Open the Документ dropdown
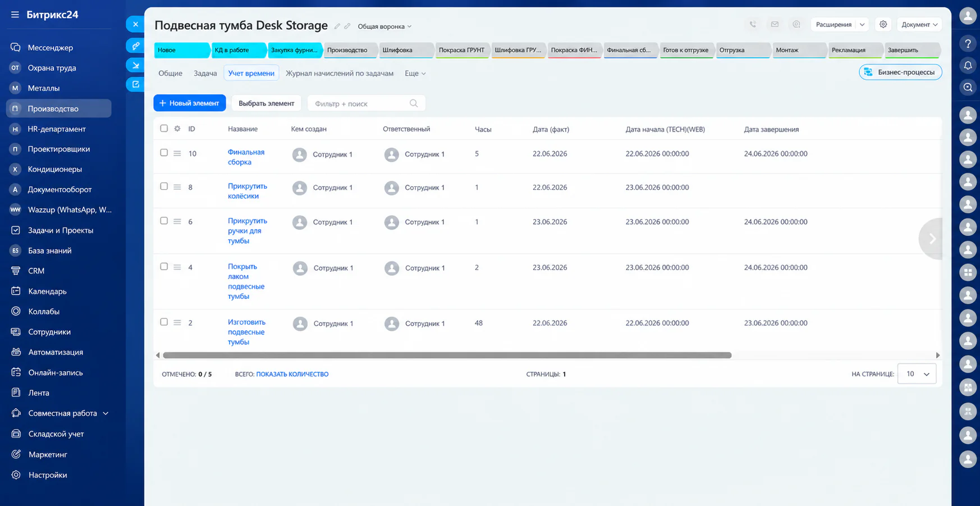980x506 pixels. 919,25
